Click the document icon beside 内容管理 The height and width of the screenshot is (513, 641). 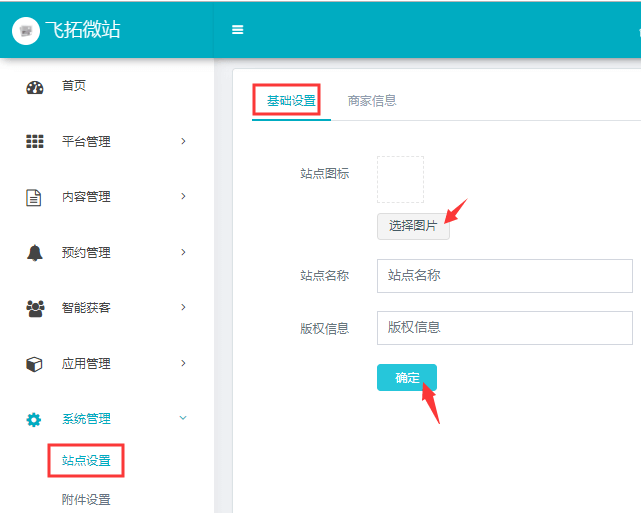[x=34, y=197]
